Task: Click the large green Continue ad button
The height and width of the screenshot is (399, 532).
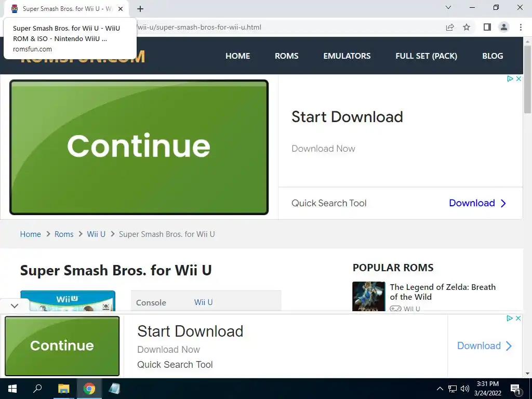Action: point(139,147)
